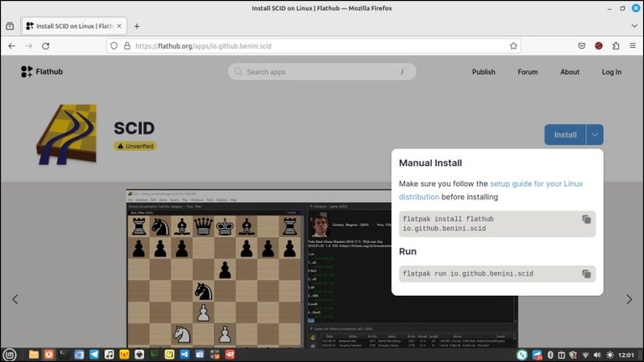Click the URL address bar

314,46
